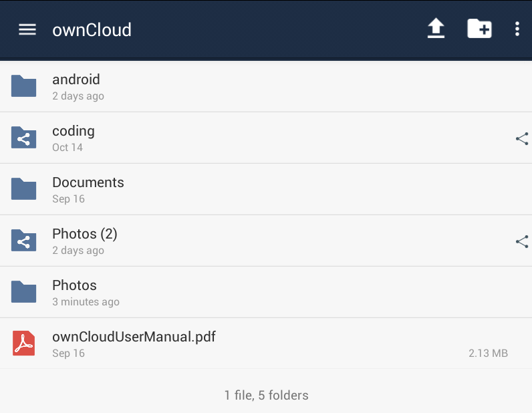532x413 pixels.
Task: Click the shared coding folder icon
Action: click(x=24, y=138)
